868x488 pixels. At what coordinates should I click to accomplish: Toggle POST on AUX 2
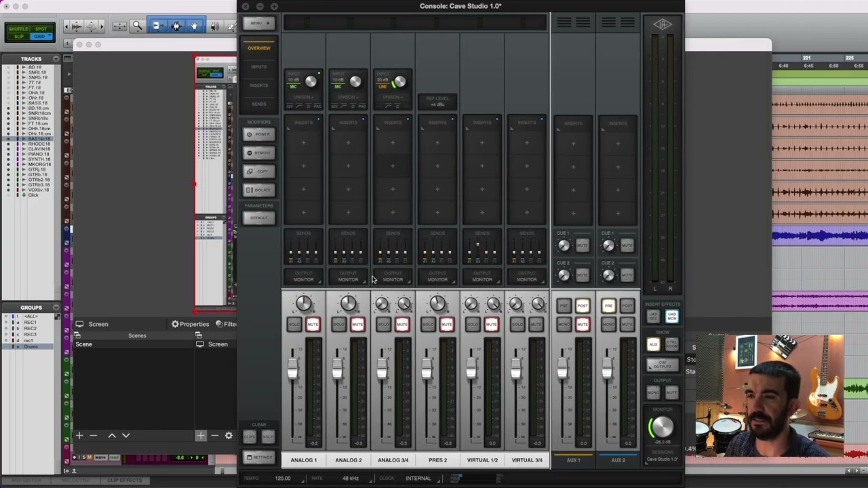[x=627, y=306]
